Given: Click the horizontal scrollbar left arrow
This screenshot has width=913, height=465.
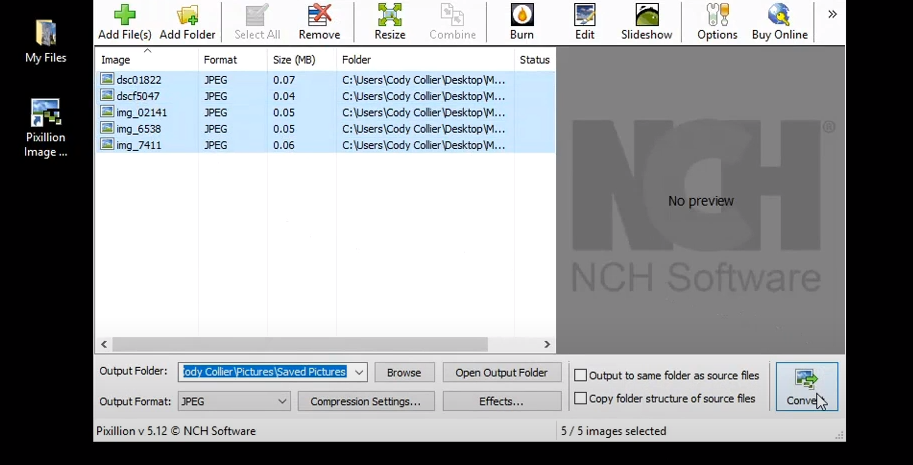Looking at the screenshot, I should [x=104, y=344].
